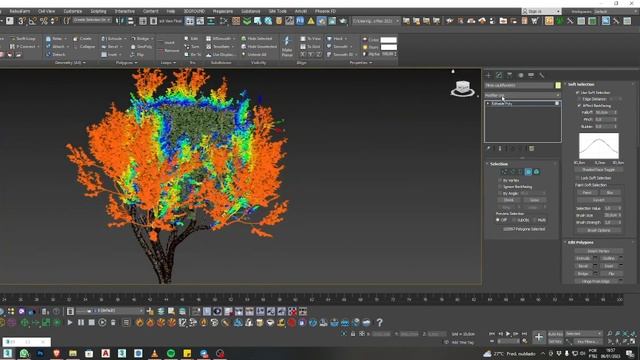Click the Stop square in simulation toolbar
Screen dimensions: 640x360
point(91,322)
